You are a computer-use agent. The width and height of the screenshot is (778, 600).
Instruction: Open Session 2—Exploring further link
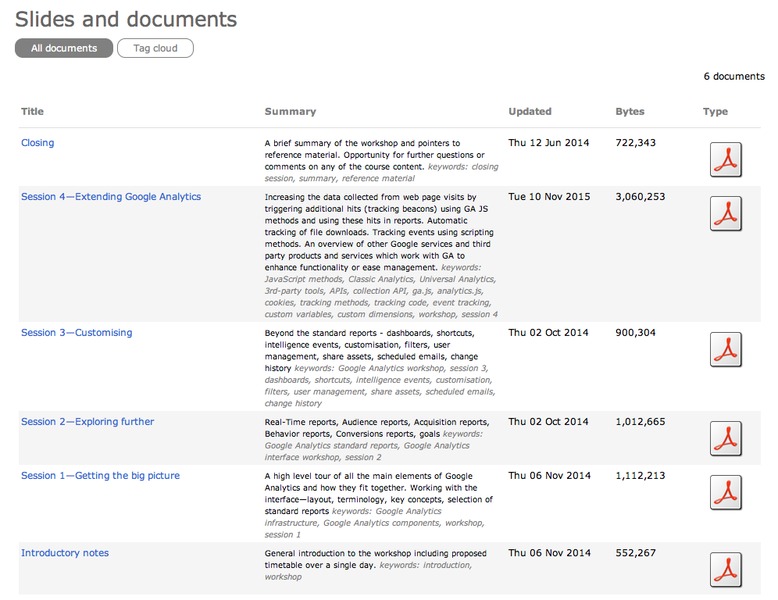click(x=88, y=422)
